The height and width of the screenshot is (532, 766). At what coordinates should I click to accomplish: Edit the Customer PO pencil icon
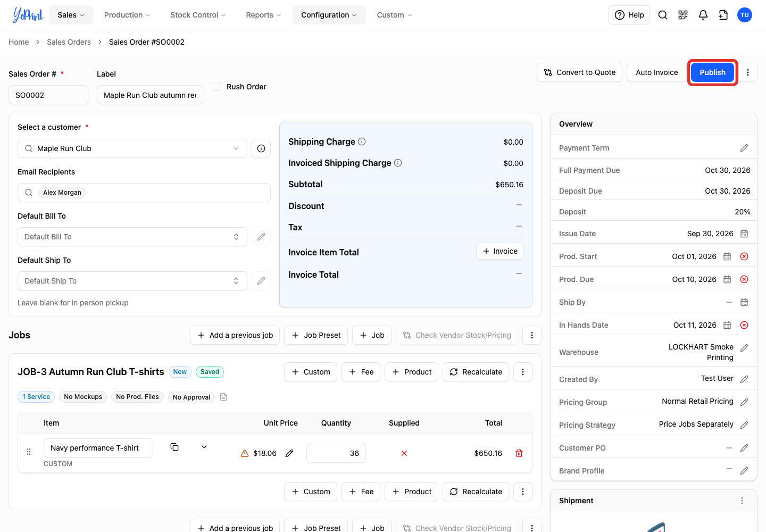[x=744, y=448]
